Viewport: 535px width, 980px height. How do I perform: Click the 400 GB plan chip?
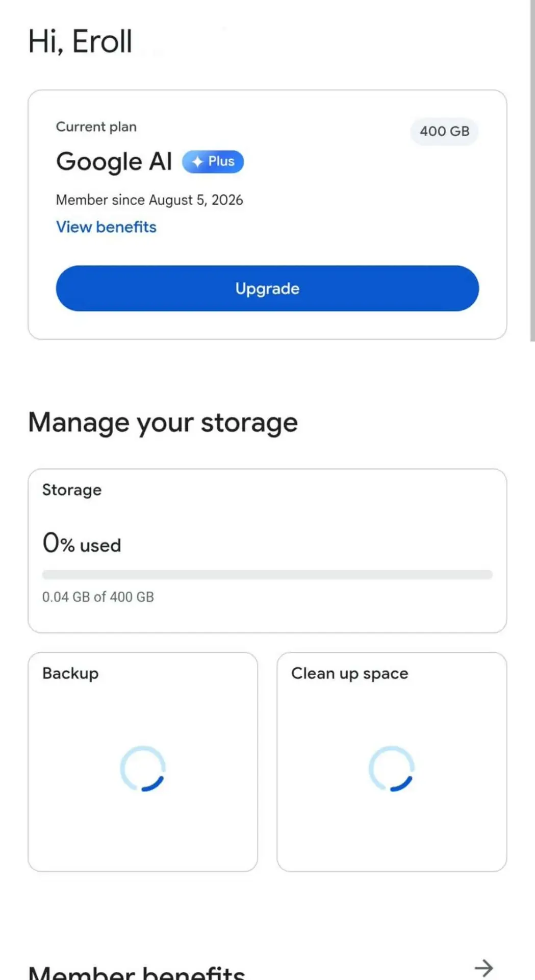[444, 131]
